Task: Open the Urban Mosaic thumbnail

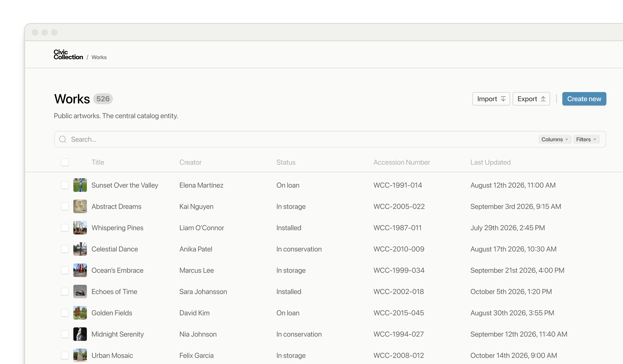Action: 80,355
